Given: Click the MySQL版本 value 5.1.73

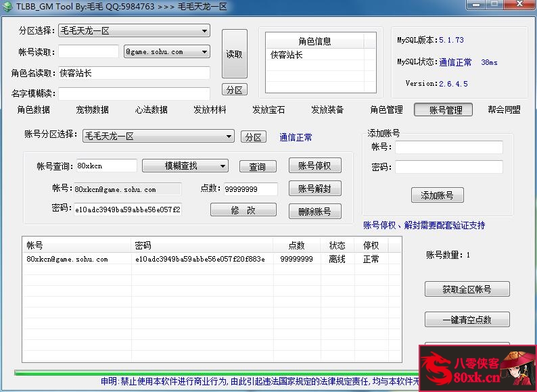Looking at the screenshot, I should pos(451,40).
